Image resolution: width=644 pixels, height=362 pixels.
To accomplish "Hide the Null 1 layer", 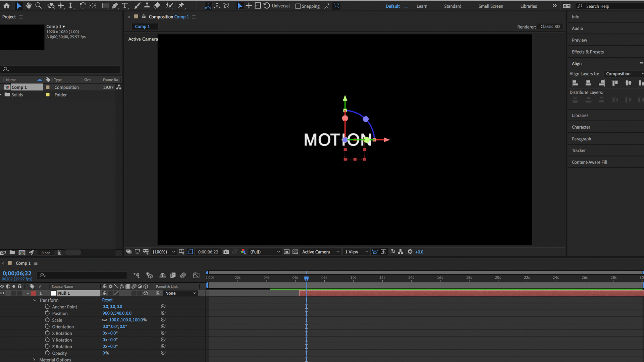I will click(2, 293).
